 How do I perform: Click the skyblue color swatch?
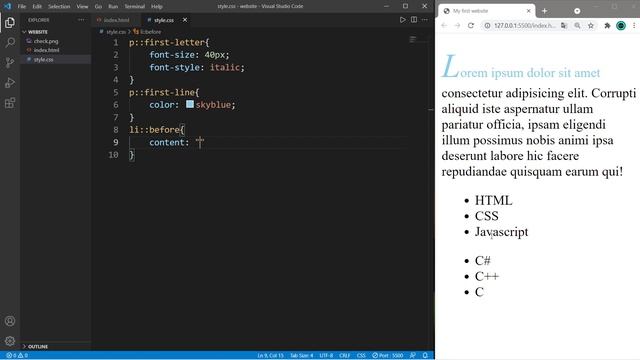(x=190, y=104)
